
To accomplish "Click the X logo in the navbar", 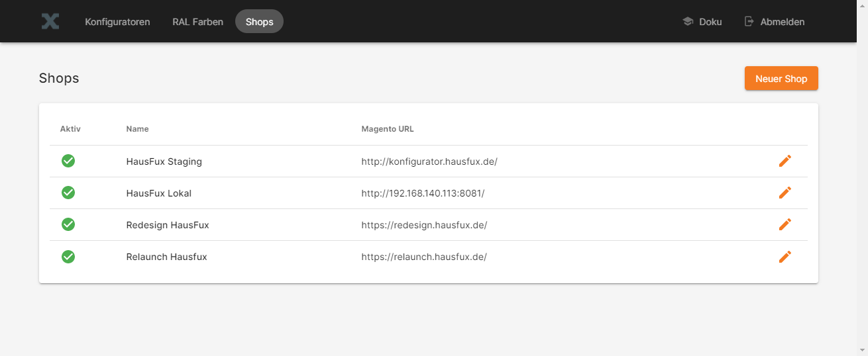I will [x=50, y=21].
